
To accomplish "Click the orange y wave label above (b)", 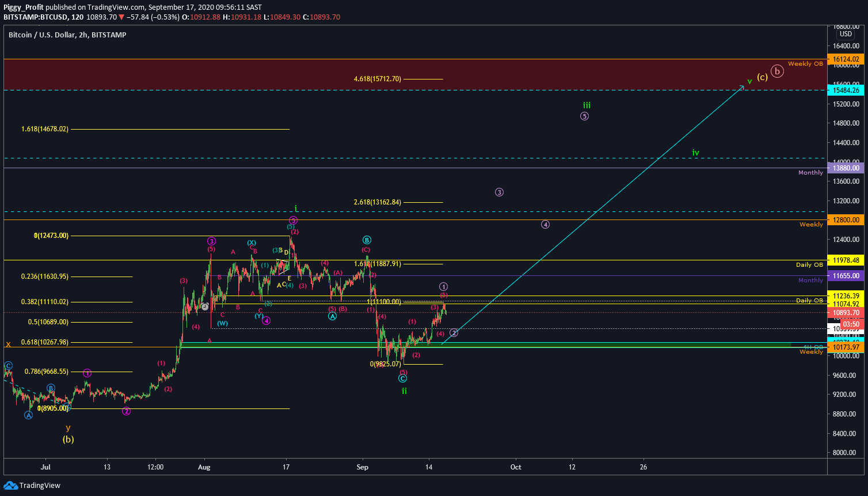I will 68,427.
